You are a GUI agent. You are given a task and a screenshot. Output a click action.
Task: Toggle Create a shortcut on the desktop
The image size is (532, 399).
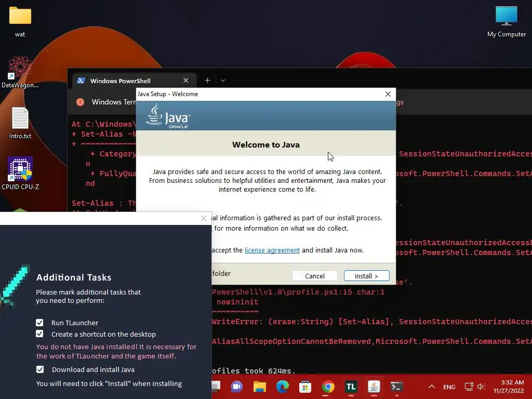(x=39, y=334)
